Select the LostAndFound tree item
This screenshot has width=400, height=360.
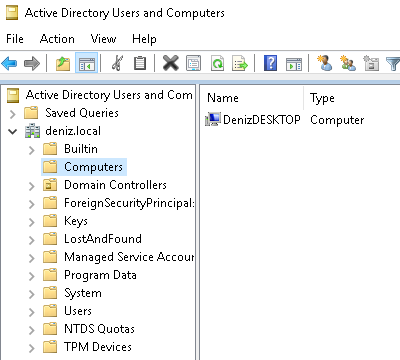tap(103, 239)
